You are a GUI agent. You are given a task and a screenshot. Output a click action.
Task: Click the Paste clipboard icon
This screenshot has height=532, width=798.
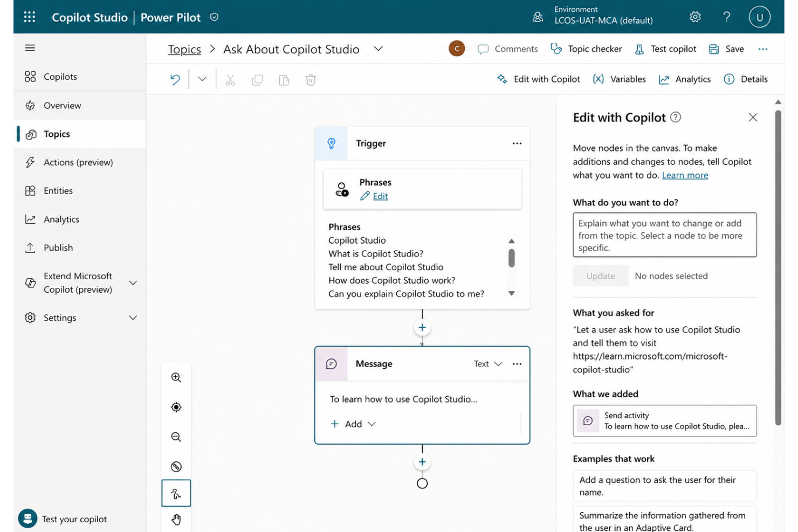tap(284, 80)
